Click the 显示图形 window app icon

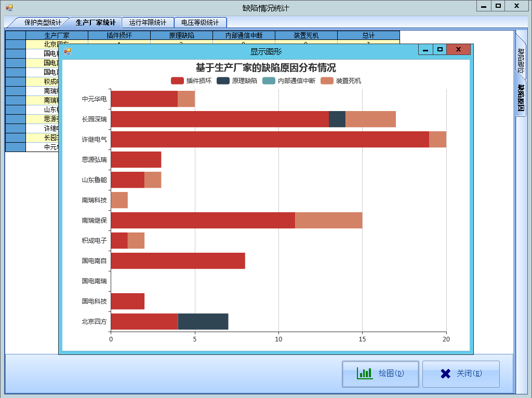pos(67,51)
